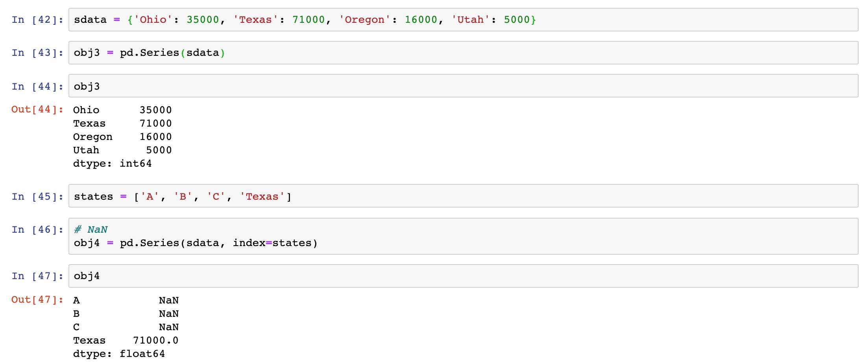
Task: Click the cell with the # NaN comment
Action: [x=463, y=236]
